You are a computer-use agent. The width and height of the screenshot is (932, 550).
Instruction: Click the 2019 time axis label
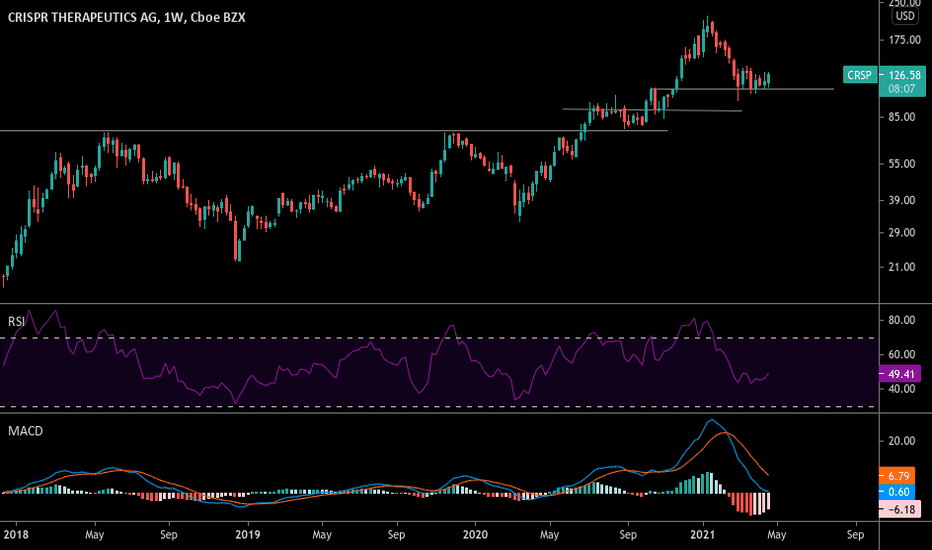(x=247, y=535)
